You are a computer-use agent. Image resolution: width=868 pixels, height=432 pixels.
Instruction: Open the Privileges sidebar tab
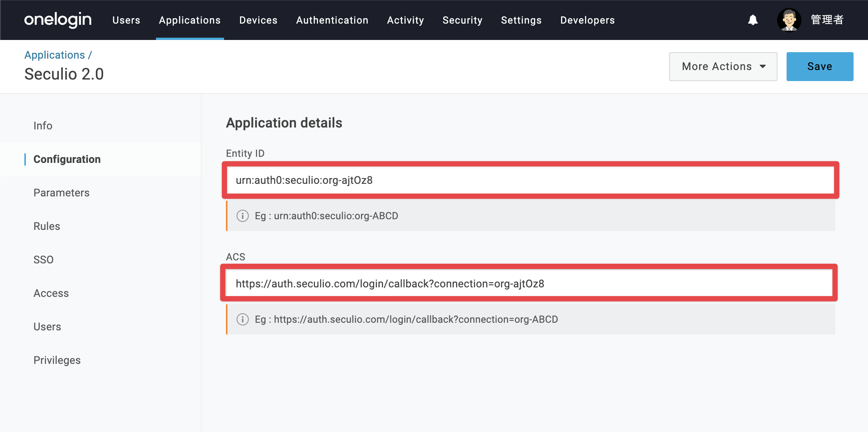point(57,360)
